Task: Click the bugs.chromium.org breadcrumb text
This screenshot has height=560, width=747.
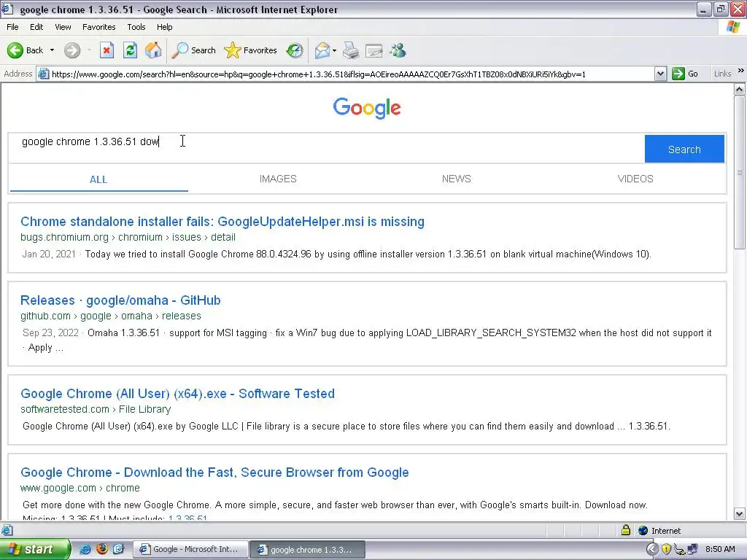Action: point(128,237)
